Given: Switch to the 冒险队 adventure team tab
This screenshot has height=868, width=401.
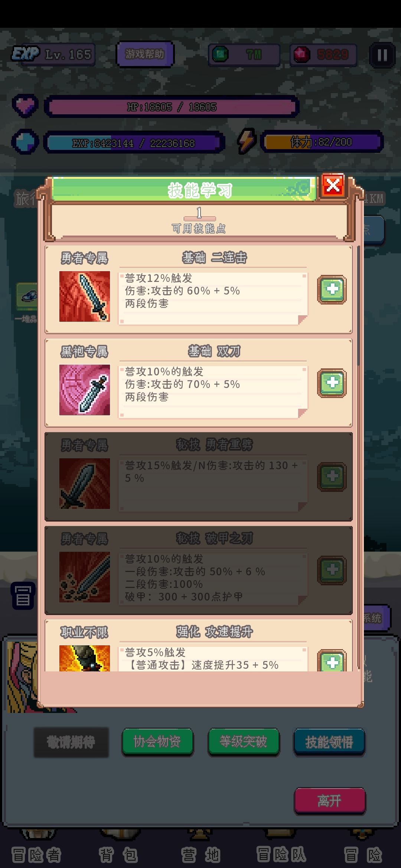Looking at the screenshot, I should click(x=281, y=855).
